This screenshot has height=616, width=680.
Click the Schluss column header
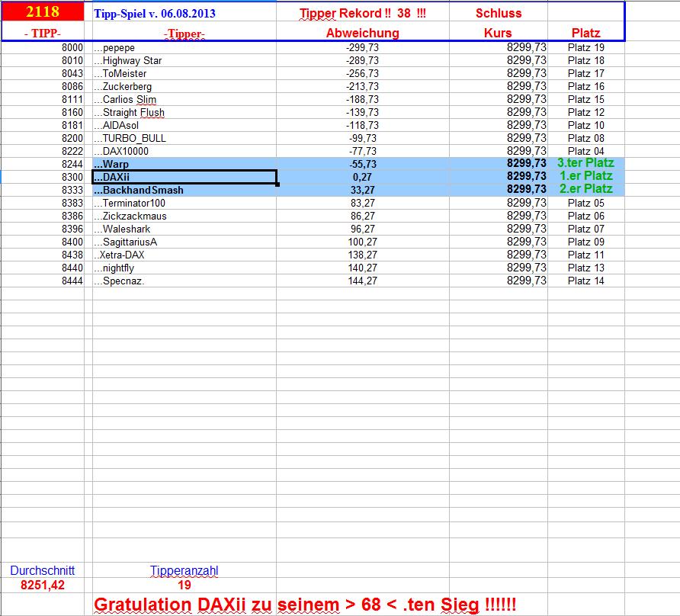pos(499,12)
